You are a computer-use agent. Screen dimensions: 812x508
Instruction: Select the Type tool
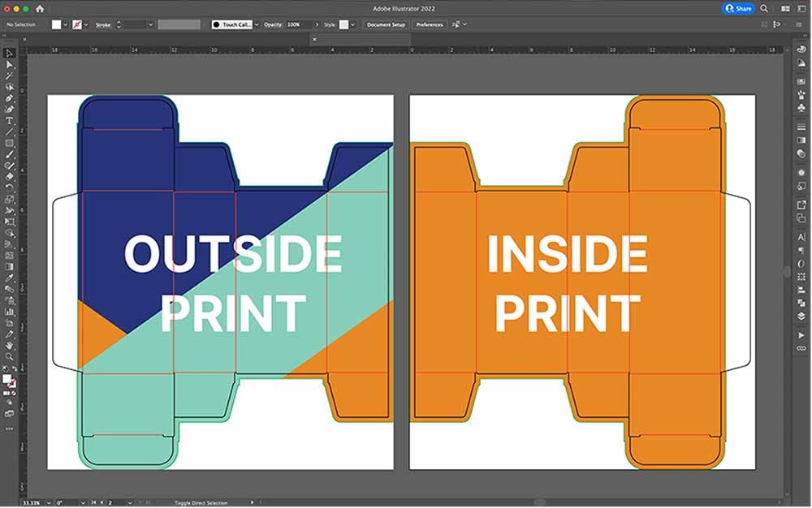tap(9, 121)
